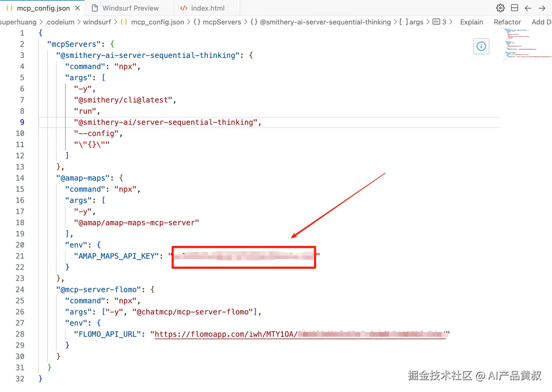
Task: Click the code minimap preview
Action: [x=527, y=45]
